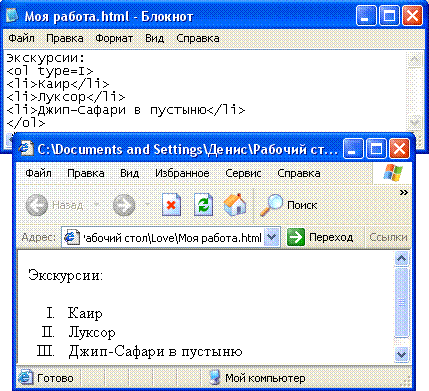Click the Internet Explorer title bar icon
Viewport: 429px width, 391px height.
(26, 148)
